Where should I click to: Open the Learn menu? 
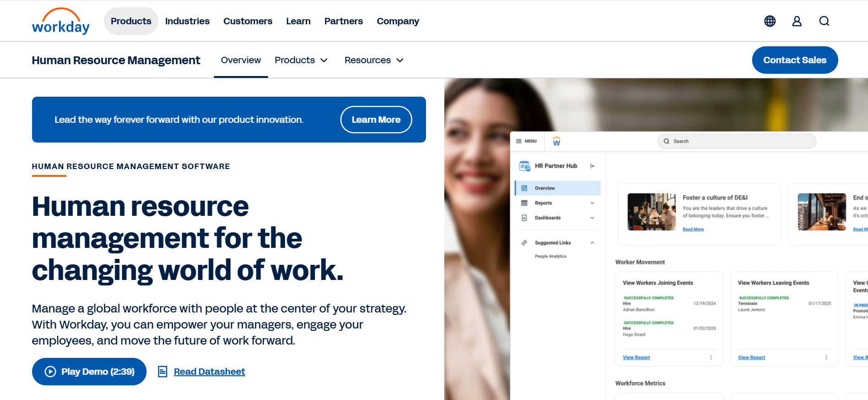[x=298, y=21]
